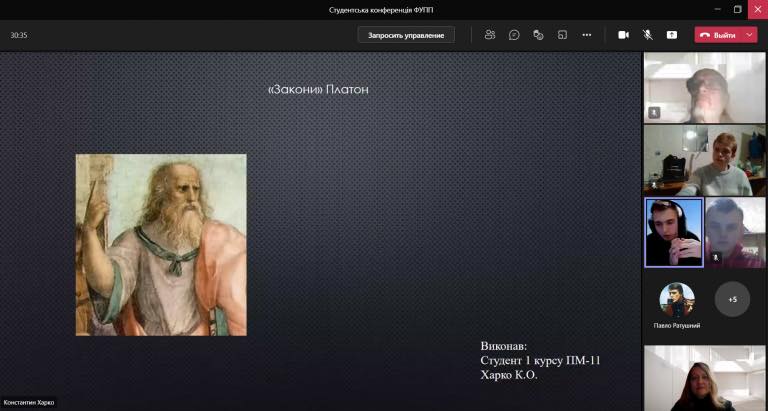Open the share content tray
768x411 pixels.
672,35
